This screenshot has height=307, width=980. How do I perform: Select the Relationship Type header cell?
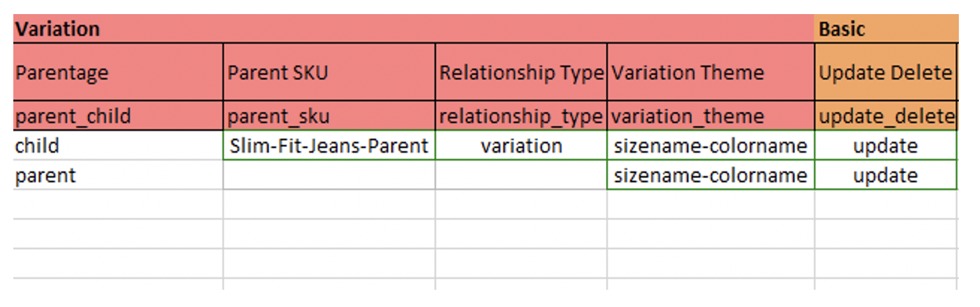coord(521,72)
